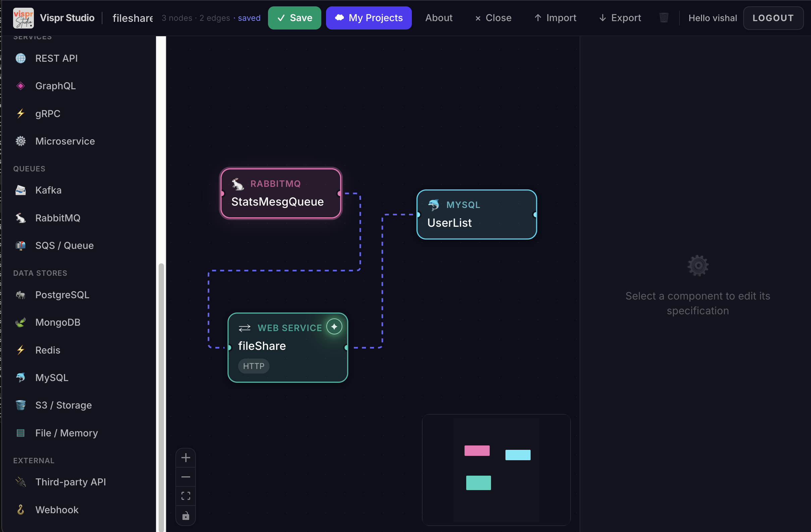
Task: Zoom out on the canvas
Action: coord(186,477)
